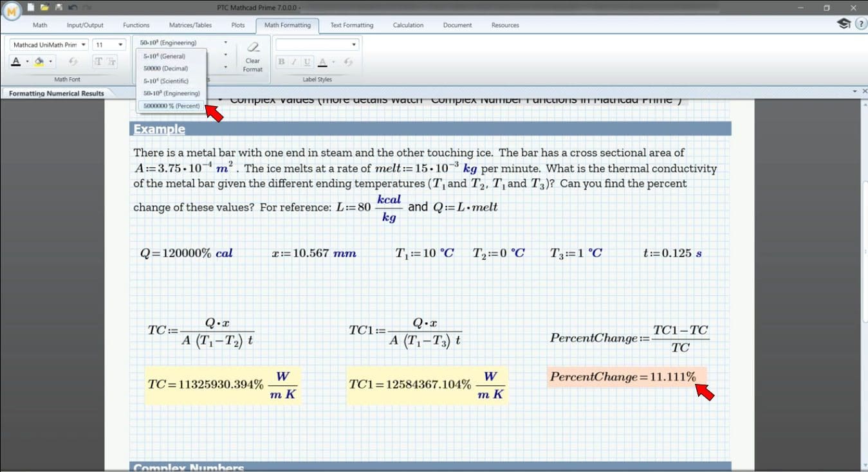The width and height of the screenshot is (868, 472).
Task: Click the PercentChange definition formula
Action: point(629,338)
